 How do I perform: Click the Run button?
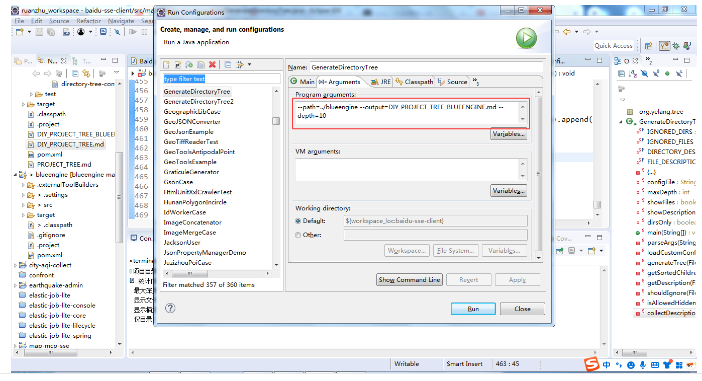473,309
